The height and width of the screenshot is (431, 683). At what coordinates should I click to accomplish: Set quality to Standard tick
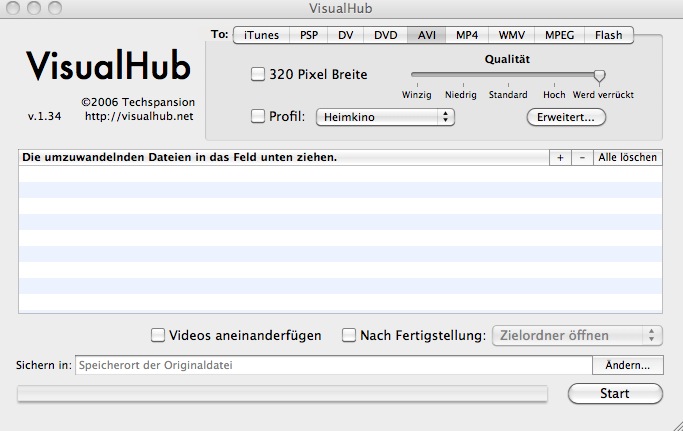pyautogui.click(x=508, y=85)
